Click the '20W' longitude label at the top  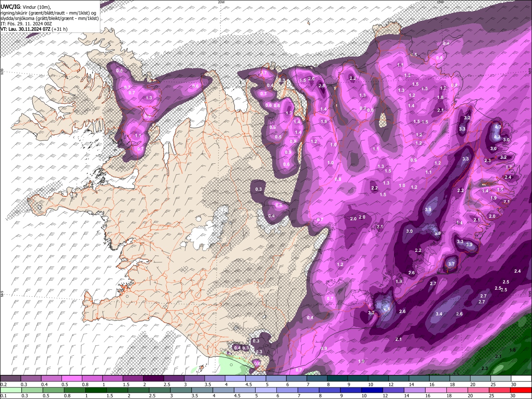(x=222, y=2)
